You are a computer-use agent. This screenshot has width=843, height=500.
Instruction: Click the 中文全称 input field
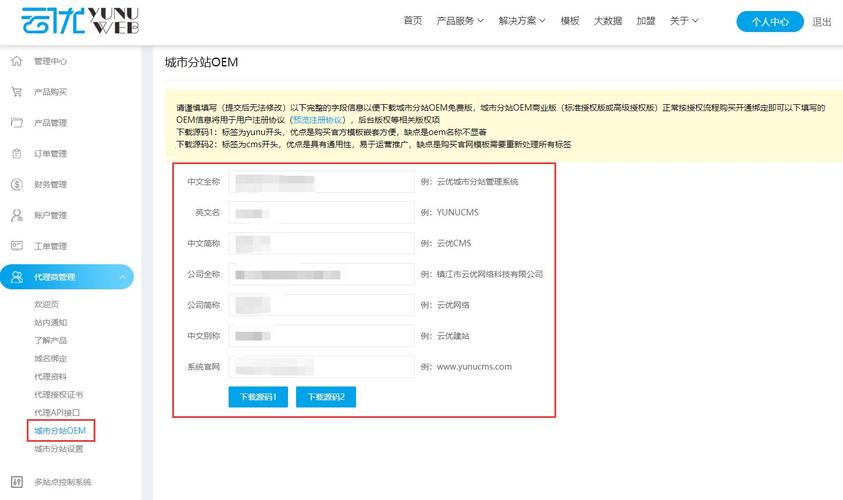[x=322, y=182]
